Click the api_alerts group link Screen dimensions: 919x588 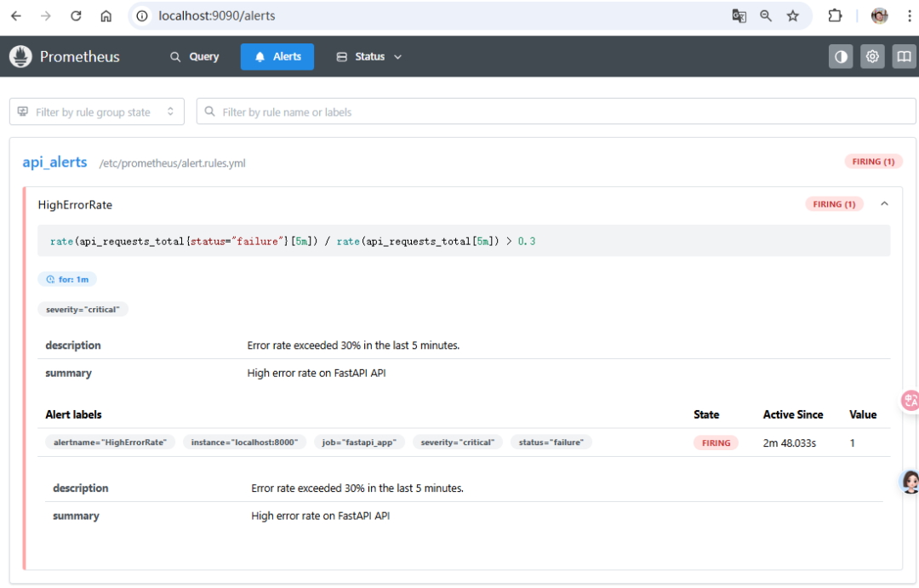[x=54, y=162]
